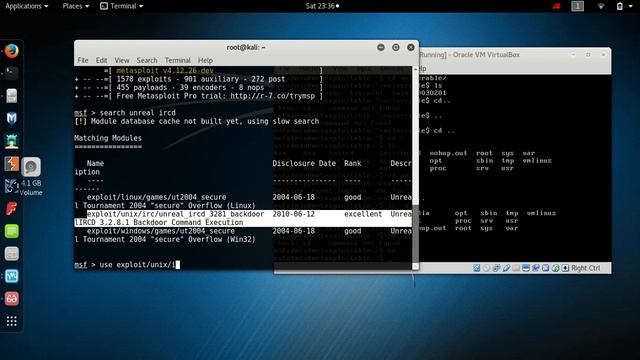Image resolution: width=640 pixels, height=360 pixels.
Task: Open the Files manager in the dock
Action: 11,96
